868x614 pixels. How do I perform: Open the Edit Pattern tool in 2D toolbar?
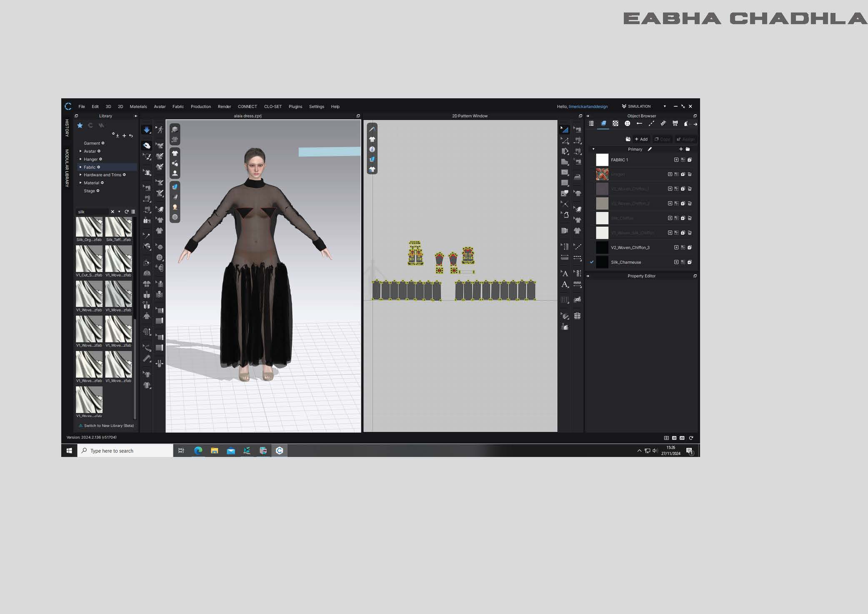point(565,140)
